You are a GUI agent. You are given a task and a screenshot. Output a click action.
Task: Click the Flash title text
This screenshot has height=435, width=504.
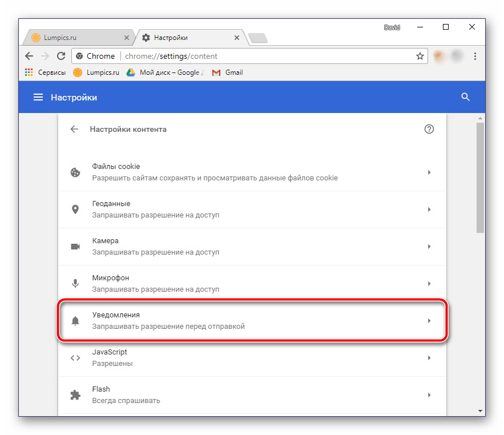coord(101,389)
